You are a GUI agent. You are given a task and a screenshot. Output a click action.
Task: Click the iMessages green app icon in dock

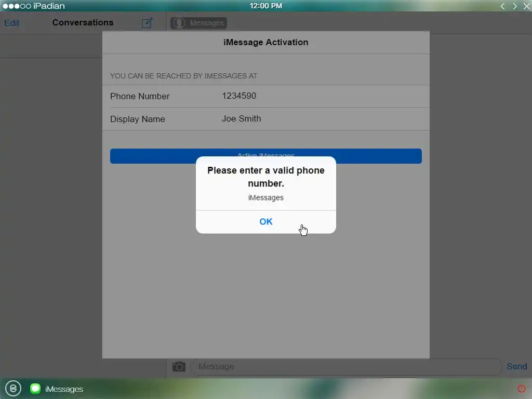click(x=35, y=389)
